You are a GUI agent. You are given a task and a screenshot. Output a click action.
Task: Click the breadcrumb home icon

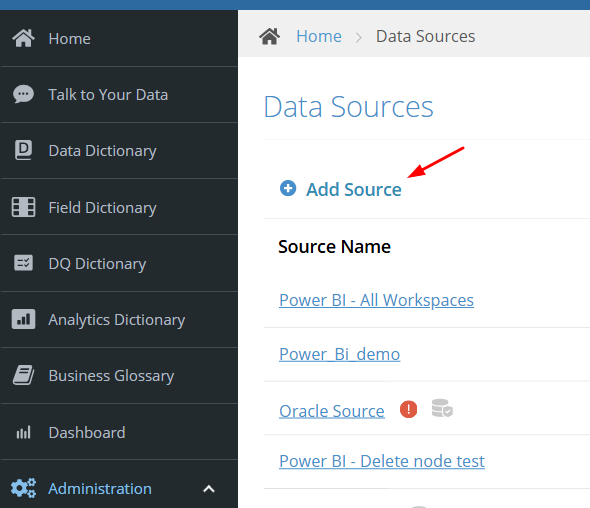pos(269,36)
